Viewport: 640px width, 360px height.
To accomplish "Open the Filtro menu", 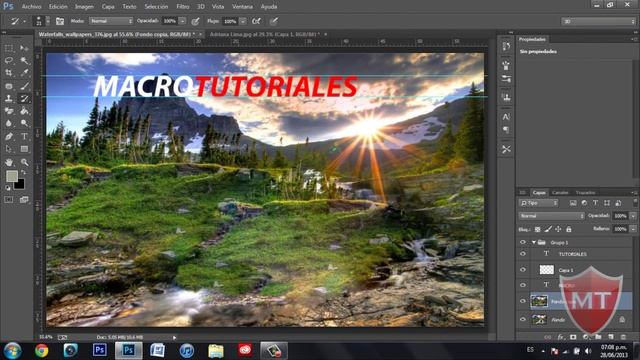I will [182, 7].
